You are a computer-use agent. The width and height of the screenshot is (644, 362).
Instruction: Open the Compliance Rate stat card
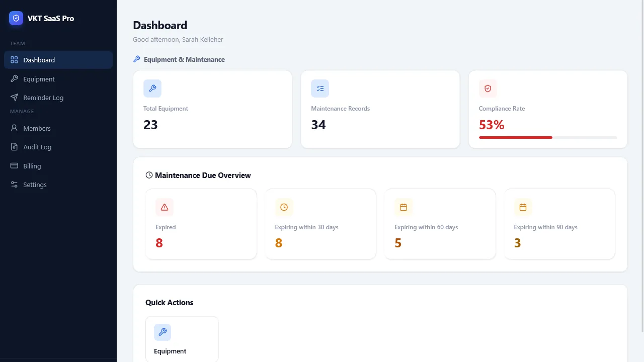coord(548,109)
